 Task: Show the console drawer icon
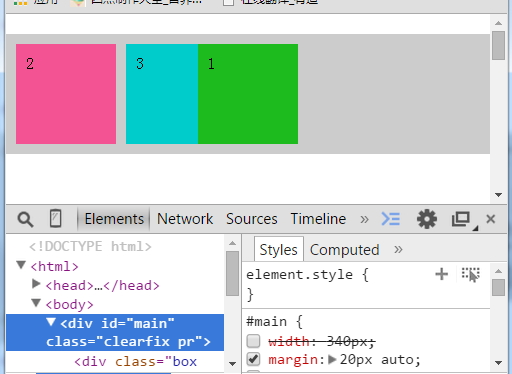coord(390,219)
